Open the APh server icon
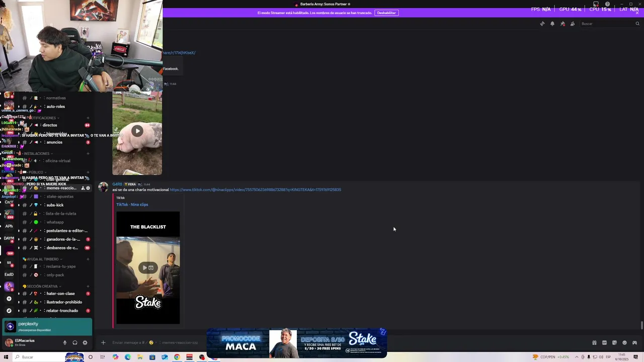This screenshot has width=644, height=362. pos(9,226)
